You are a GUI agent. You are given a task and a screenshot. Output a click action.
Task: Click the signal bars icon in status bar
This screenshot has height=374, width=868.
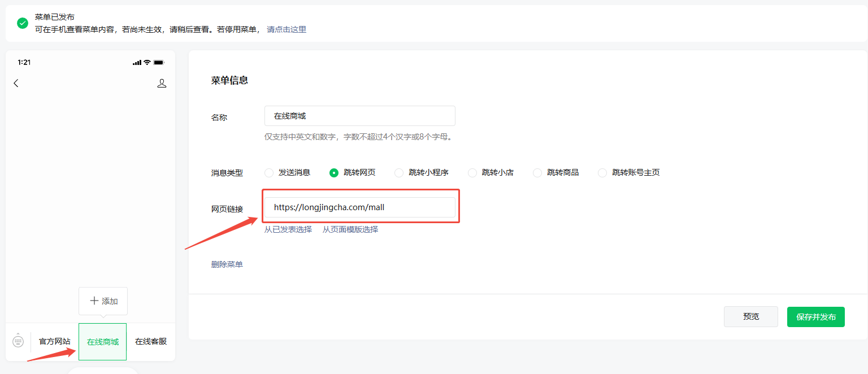coord(137,62)
